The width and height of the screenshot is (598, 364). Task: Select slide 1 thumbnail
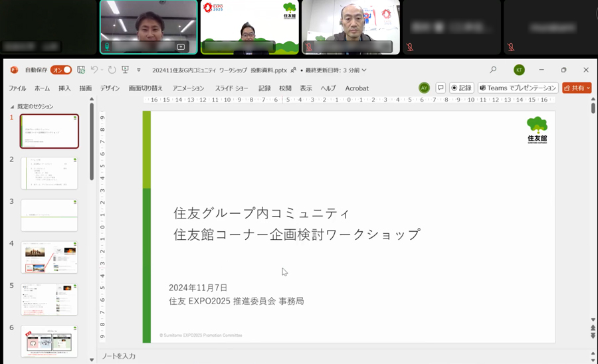point(49,131)
